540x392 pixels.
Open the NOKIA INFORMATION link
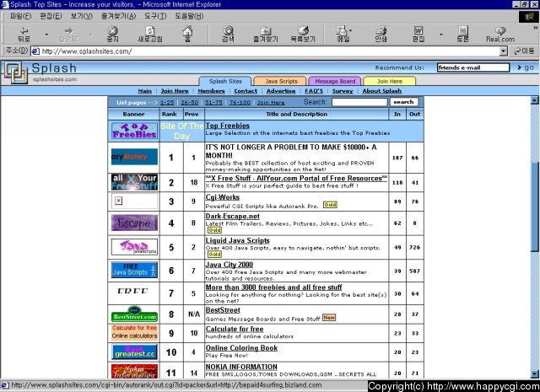[x=241, y=367]
